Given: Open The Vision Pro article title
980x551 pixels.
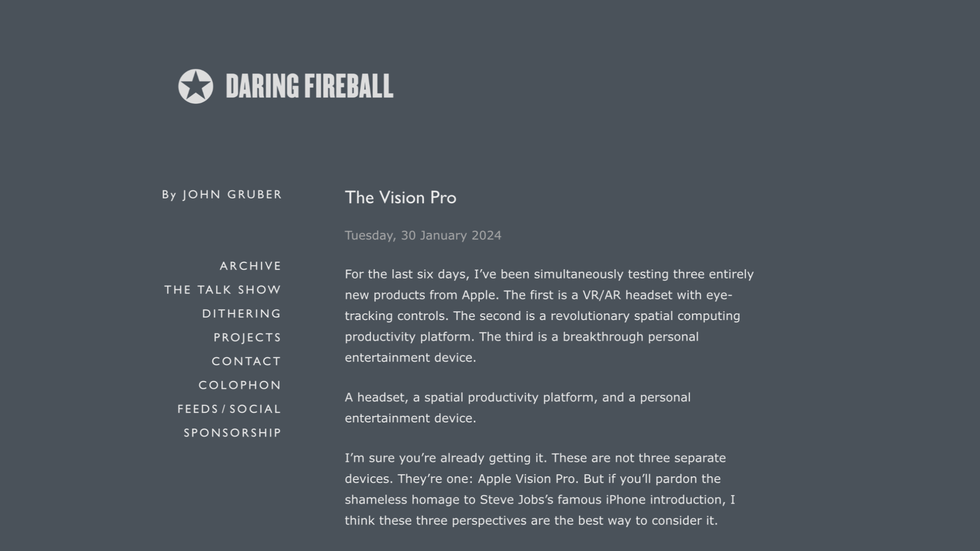Looking at the screenshot, I should tap(400, 198).
